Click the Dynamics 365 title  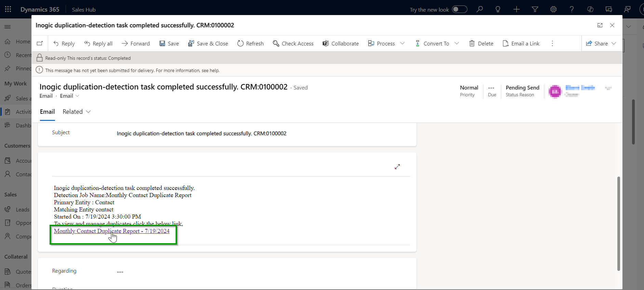click(40, 9)
